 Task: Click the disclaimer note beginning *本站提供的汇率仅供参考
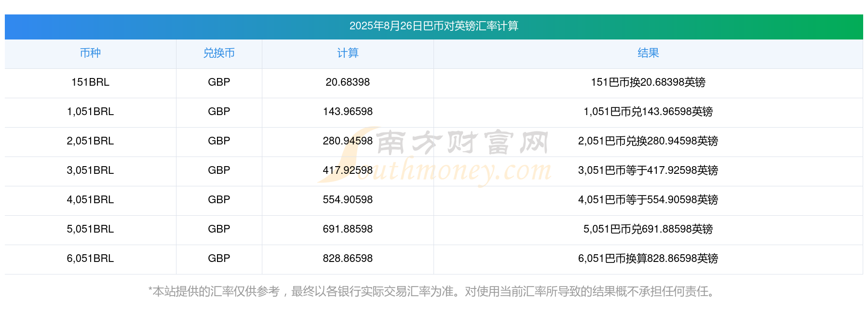point(434,292)
